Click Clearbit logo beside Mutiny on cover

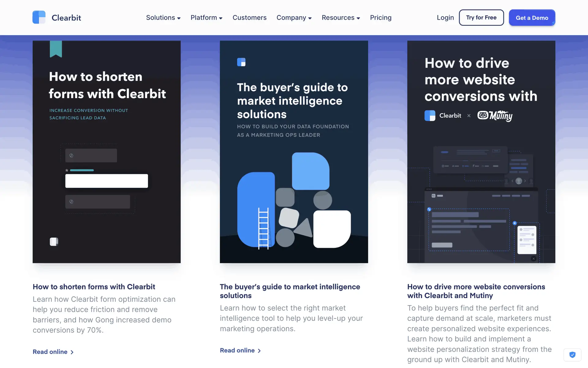[x=443, y=116]
